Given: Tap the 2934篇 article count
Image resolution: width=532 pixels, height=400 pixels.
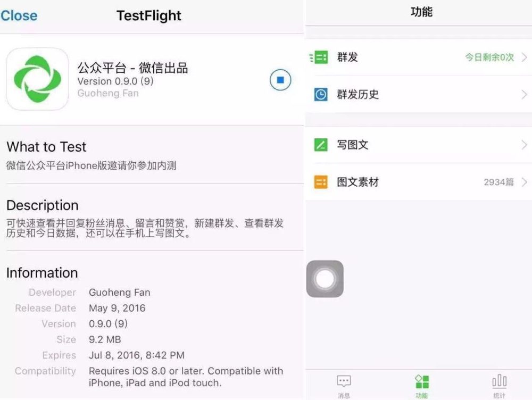Looking at the screenshot, I should click(498, 182).
